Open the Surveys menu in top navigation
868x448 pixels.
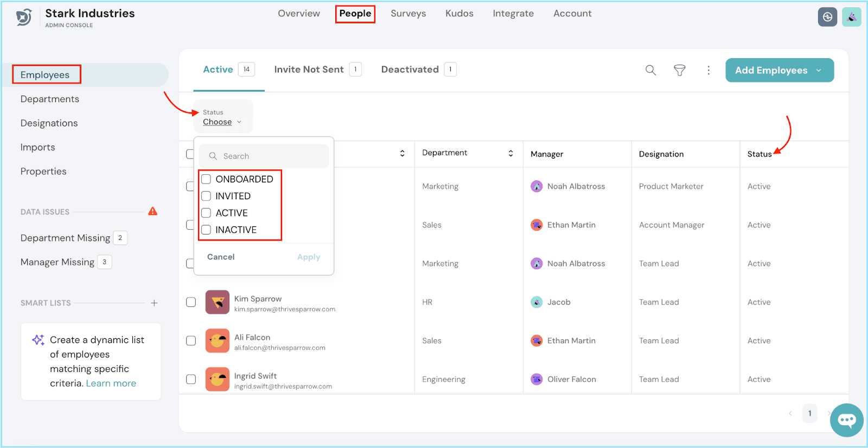(409, 14)
